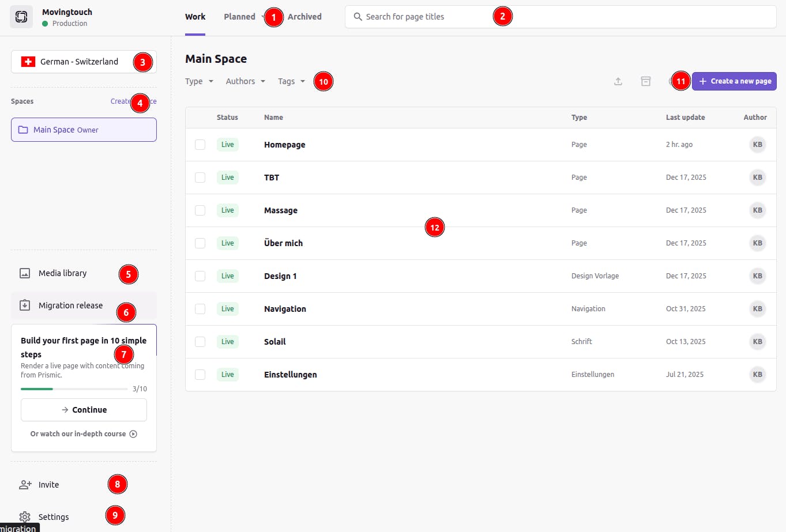Open the Type filter dropdown
Image resolution: width=786 pixels, height=532 pixels.
tap(200, 81)
